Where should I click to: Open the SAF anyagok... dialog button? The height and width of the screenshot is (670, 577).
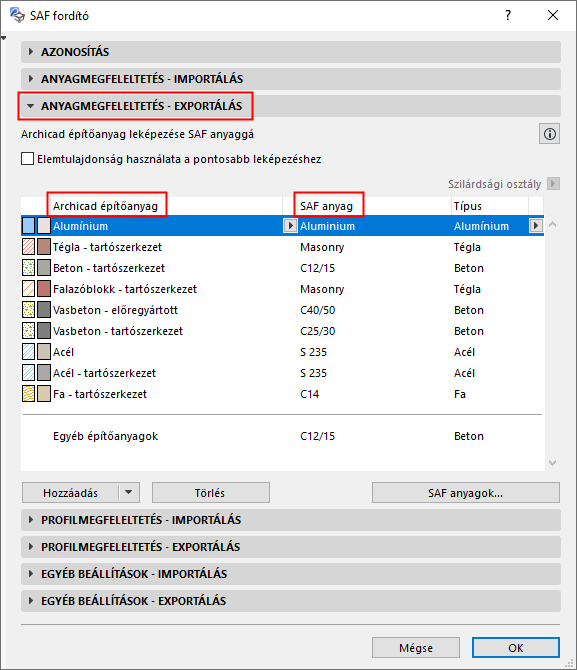click(x=466, y=493)
